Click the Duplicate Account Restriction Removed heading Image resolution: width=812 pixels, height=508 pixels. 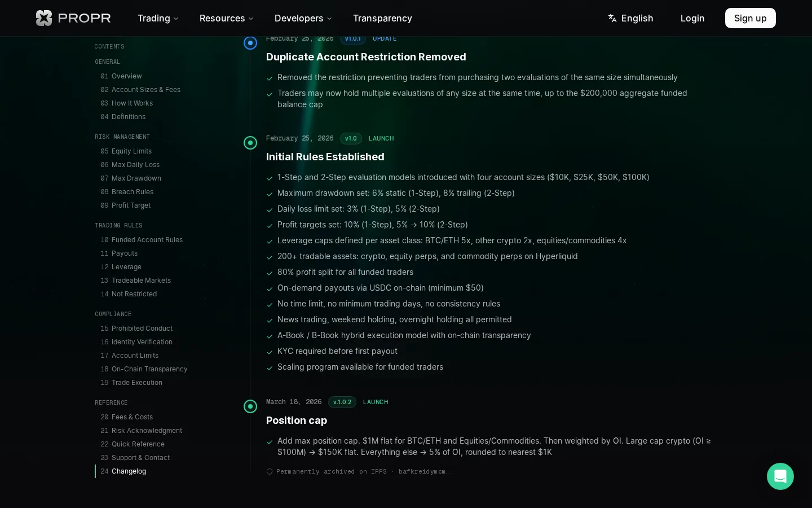click(366, 57)
